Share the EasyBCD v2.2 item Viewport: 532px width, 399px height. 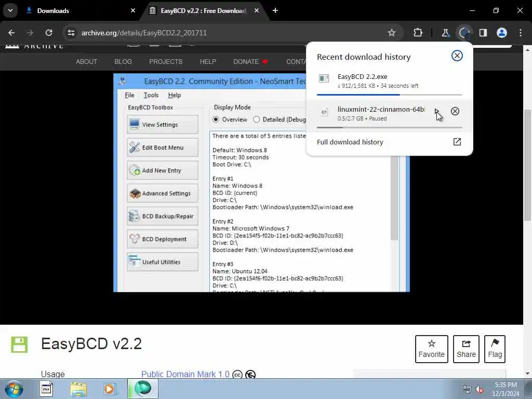[466, 349]
